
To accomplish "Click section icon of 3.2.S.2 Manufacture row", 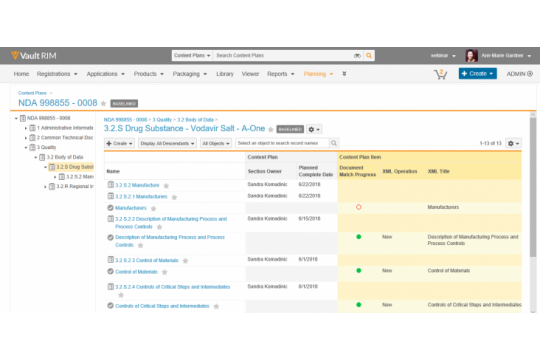I will point(111,185).
